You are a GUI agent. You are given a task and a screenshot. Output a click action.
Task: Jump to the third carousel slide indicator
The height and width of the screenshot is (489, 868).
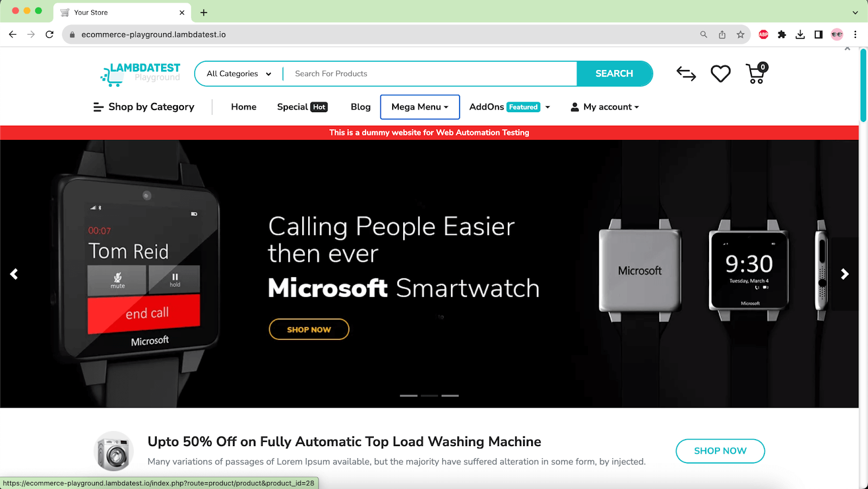[450, 396]
